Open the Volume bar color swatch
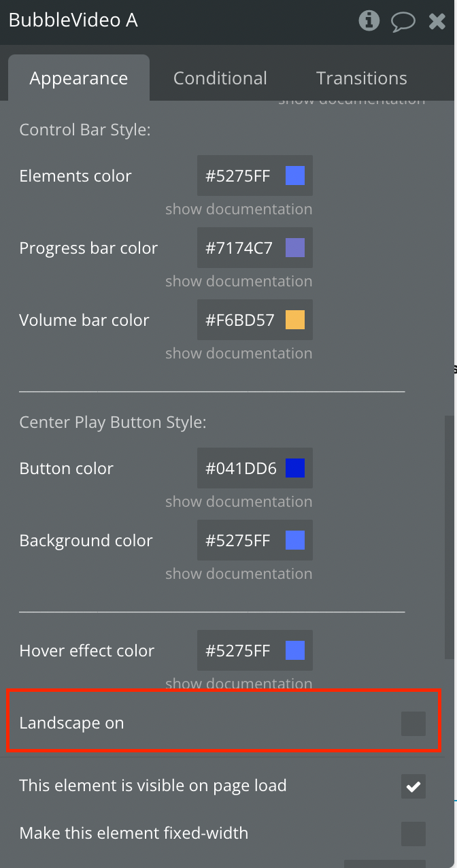 (x=295, y=320)
